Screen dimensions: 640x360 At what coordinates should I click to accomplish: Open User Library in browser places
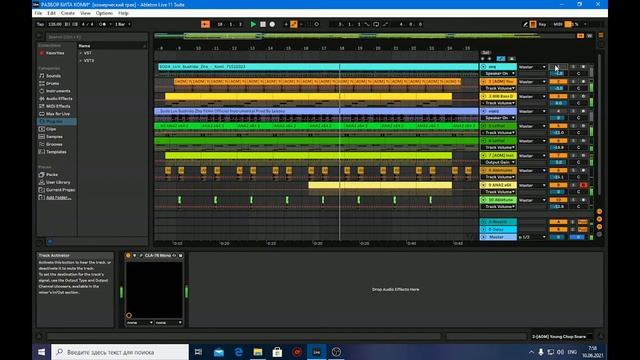pos(58,182)
